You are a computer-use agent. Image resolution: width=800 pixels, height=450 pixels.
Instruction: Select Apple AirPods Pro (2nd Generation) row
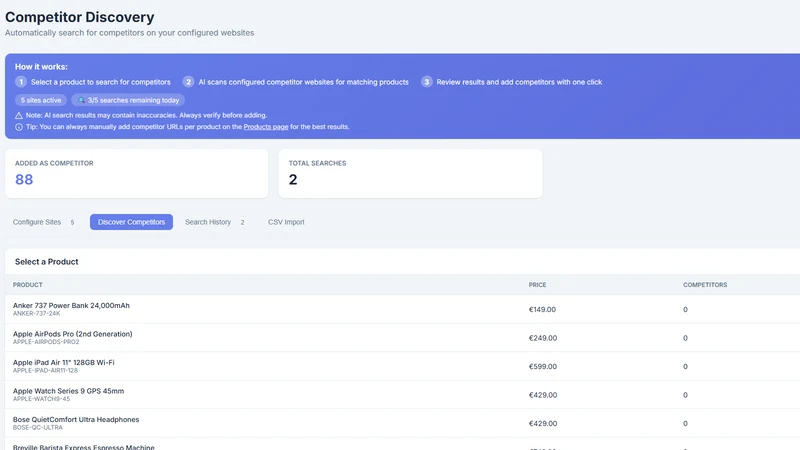tap(403, 338)
